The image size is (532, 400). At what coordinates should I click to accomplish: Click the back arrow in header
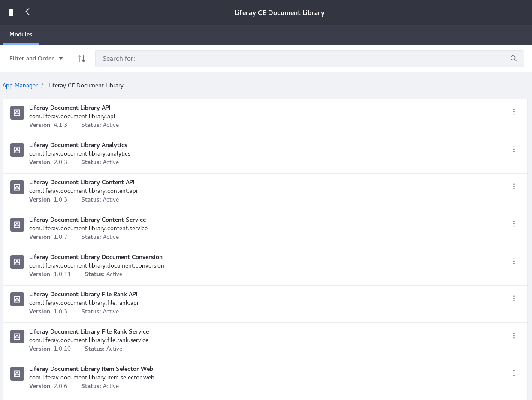pyautogui.click(x=28, y=12)
